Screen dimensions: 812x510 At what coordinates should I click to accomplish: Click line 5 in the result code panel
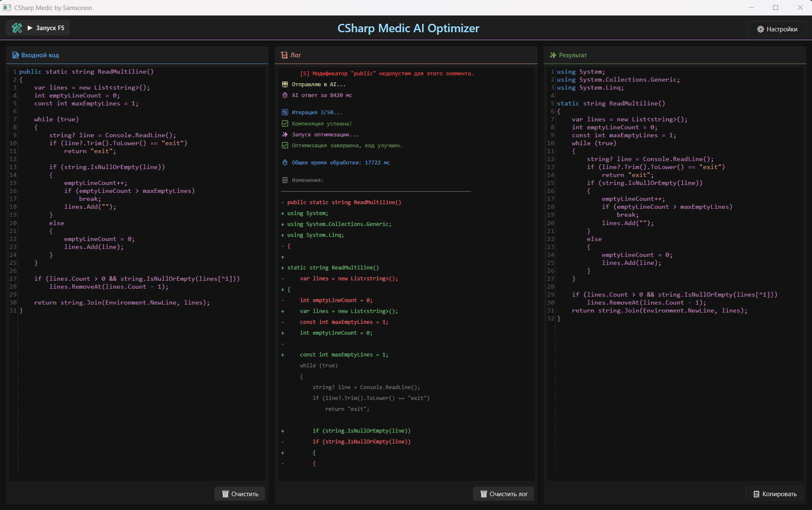[x=611, y=103]
